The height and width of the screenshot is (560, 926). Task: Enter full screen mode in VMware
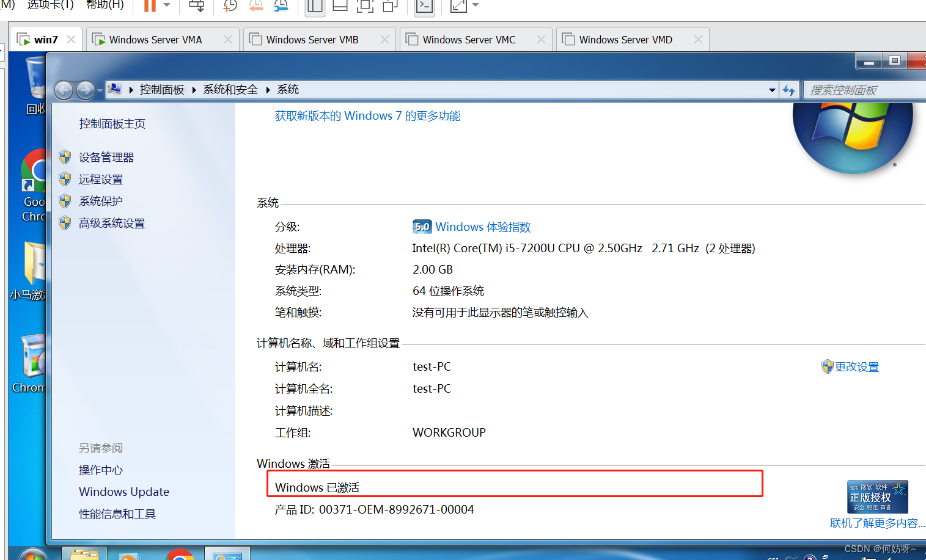click(x=365, y=5)
